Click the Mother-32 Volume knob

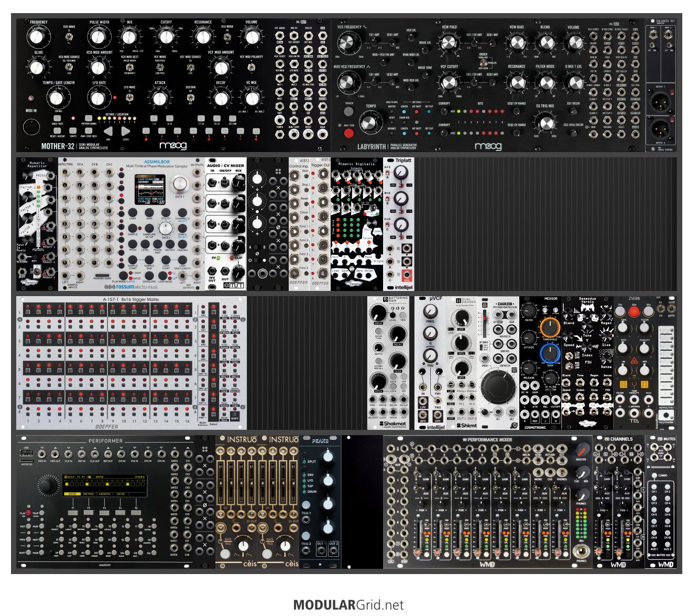pos(252,37)
